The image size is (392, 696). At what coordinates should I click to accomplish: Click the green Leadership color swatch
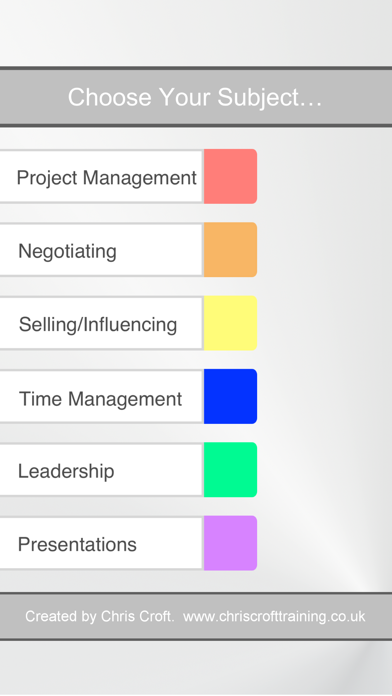(230, 470)
